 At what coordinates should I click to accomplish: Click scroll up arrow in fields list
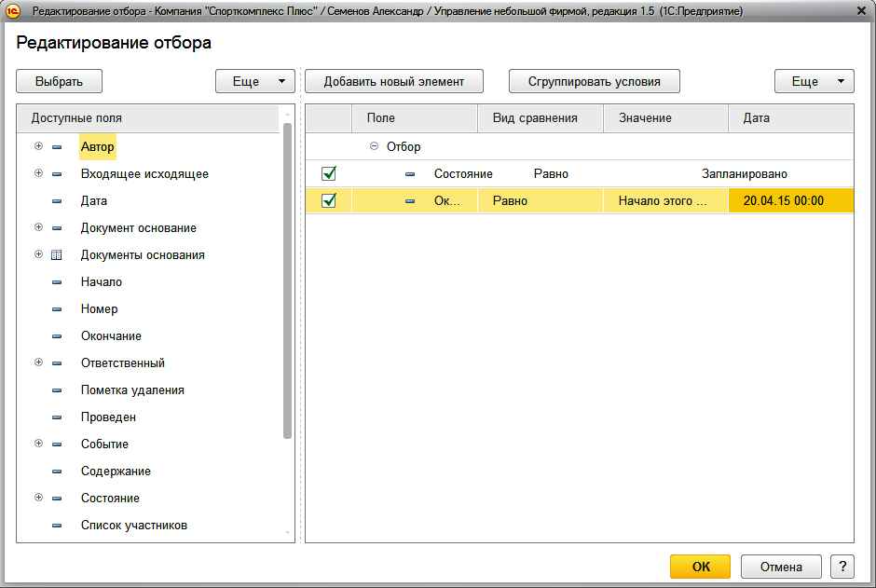click(288, 114)
